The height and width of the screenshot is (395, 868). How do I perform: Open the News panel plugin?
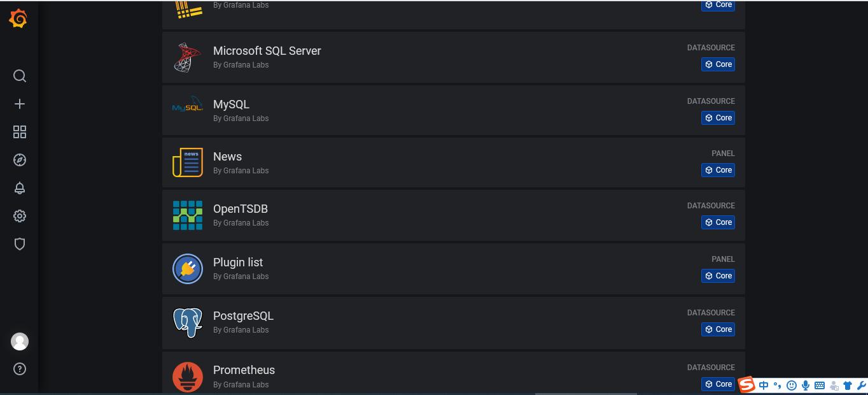[x=227, y=157]
